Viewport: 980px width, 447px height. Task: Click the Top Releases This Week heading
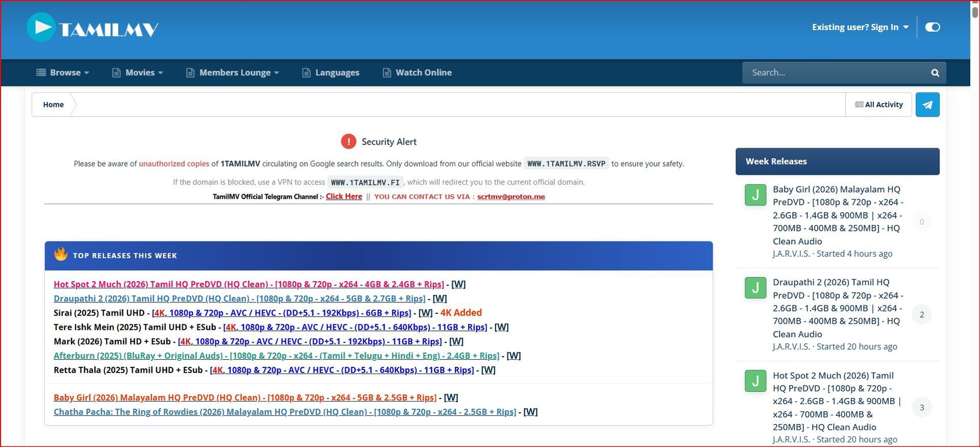pyautogui.click(x=125, y=255)
